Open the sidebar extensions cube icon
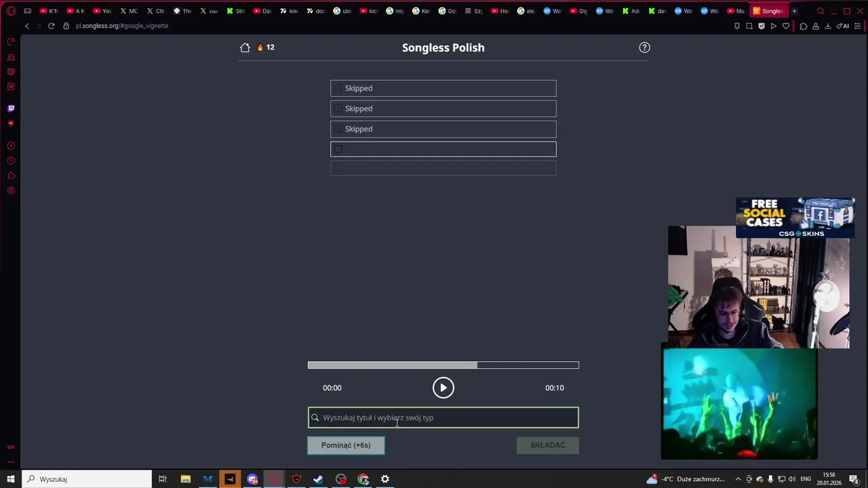868x488 pixels. 11,176
